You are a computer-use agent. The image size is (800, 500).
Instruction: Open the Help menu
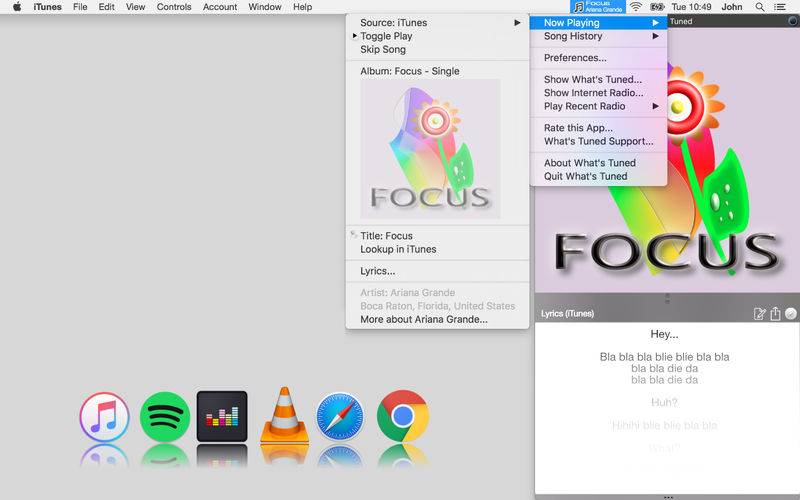303,7
